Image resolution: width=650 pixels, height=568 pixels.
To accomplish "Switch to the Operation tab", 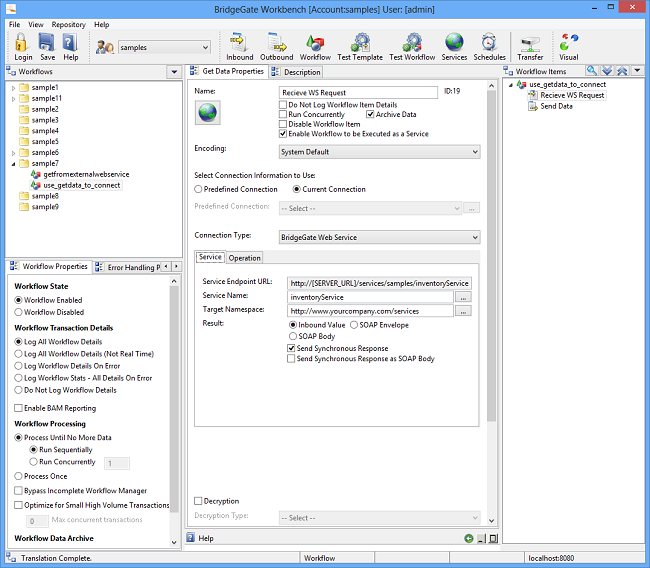I will pos(245,258).
